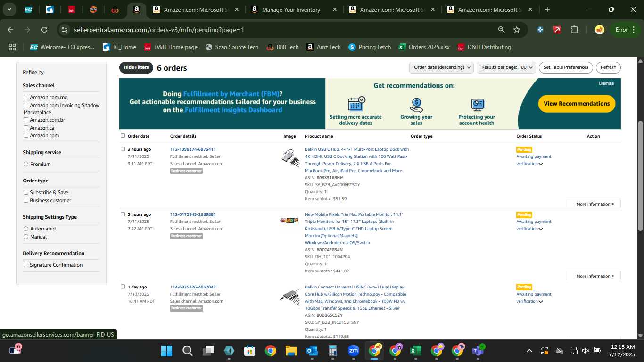Expand More information for Trio Max order

tap(594, 276)
